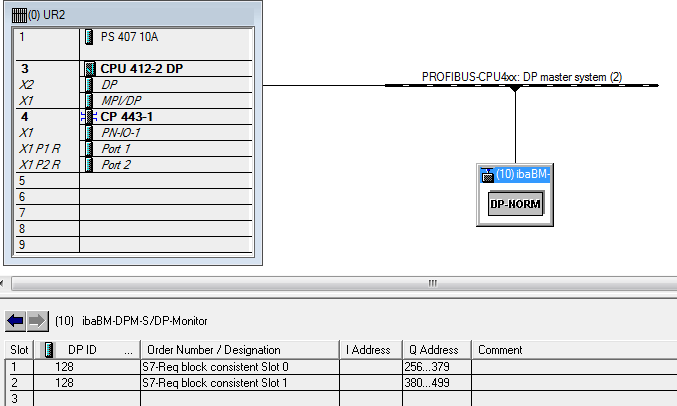Select empty rack slot 8
This screenshot has height=406, width=677.
click(x=133, y=228)
